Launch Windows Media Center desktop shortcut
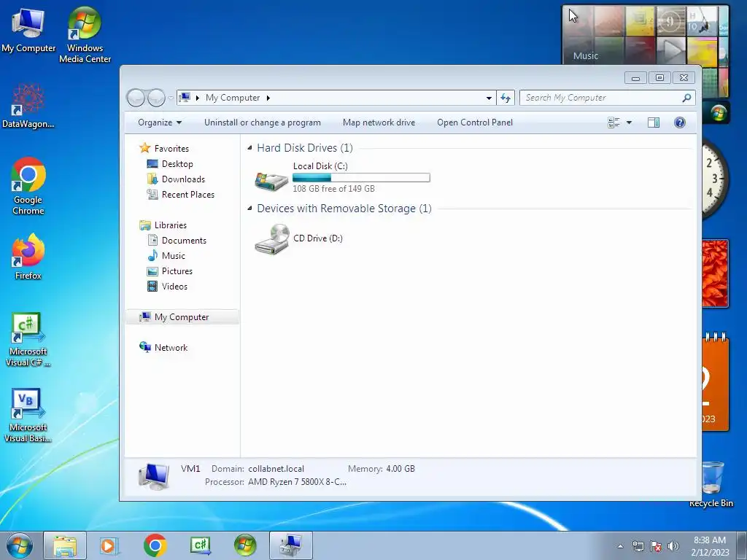Screen dimensions: 747x560 (85, 35)
